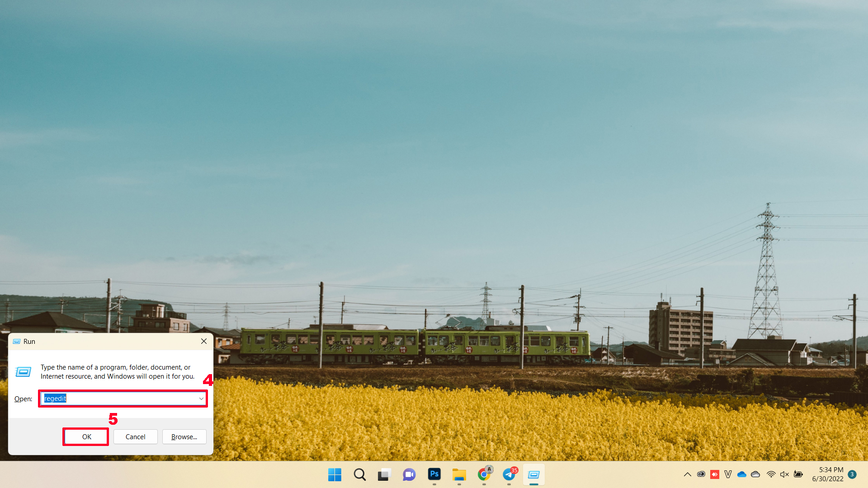The image size is (868, 488).
Task: Click the Run title bar icon
Action: [x=17, y=342]
